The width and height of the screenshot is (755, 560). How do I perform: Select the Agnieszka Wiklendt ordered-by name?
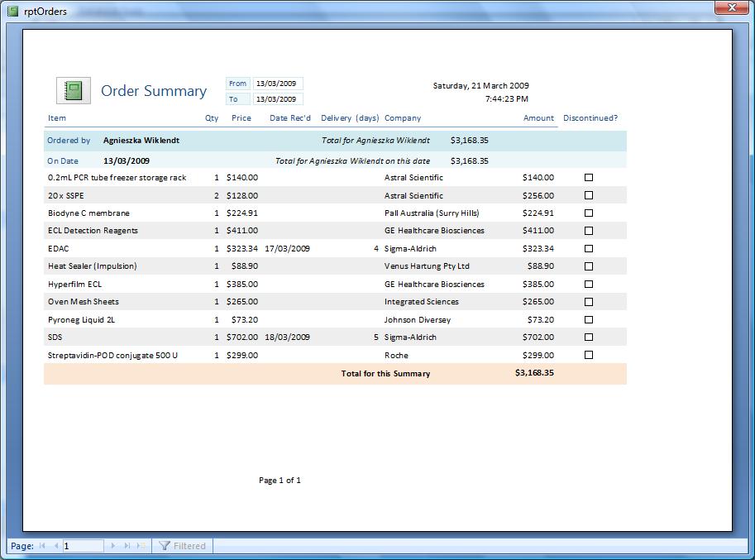pos(141,141)
